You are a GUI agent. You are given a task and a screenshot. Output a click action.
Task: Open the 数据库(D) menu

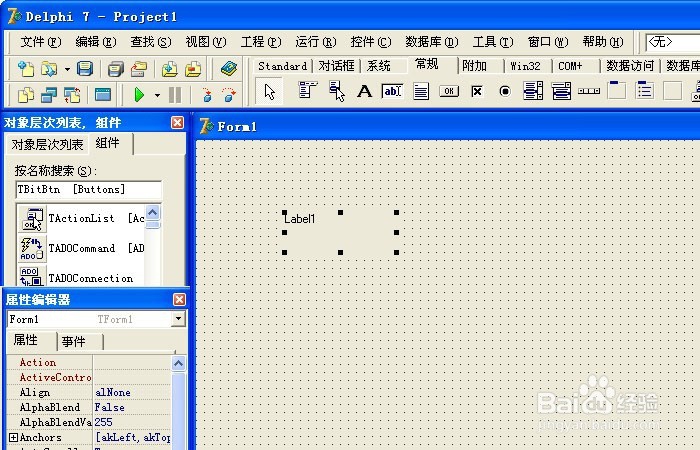click(x=432, y=42)
